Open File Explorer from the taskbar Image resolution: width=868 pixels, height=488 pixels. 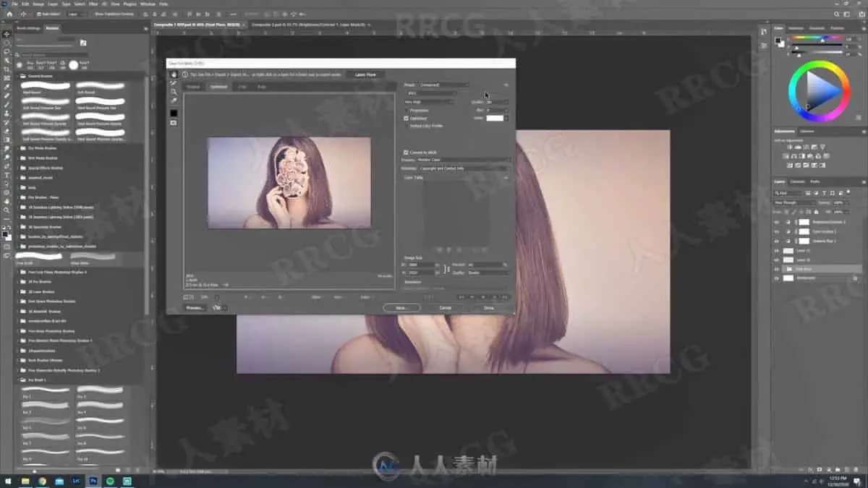pos(25,481)
